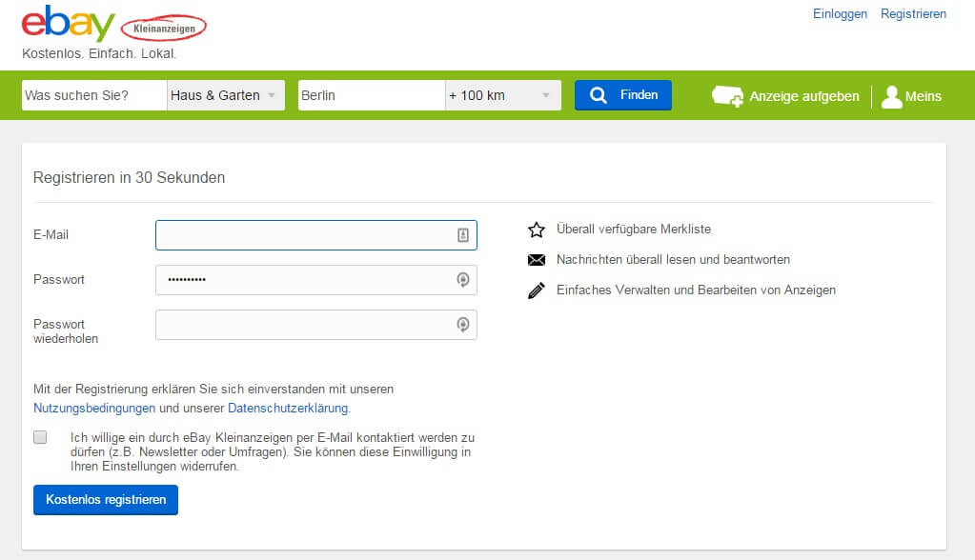Open the Haus & Garten category dropdown
This screenshot has width=975, height=560.
(226, 95)
